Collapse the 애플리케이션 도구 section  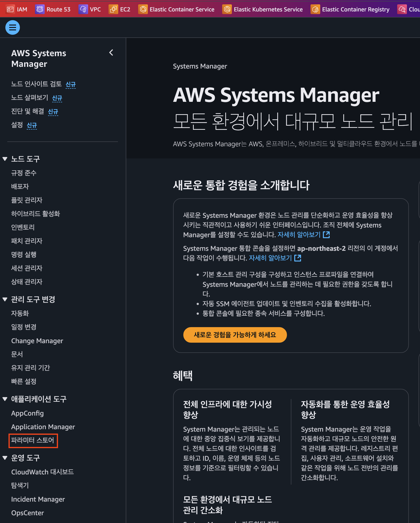tap(5, 399)
